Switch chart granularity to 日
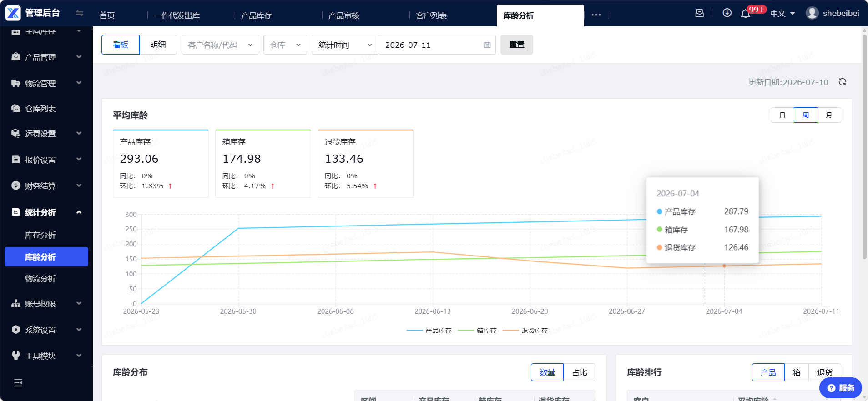The height and width of the screenshot is (401, 868). tap(782, 115)
